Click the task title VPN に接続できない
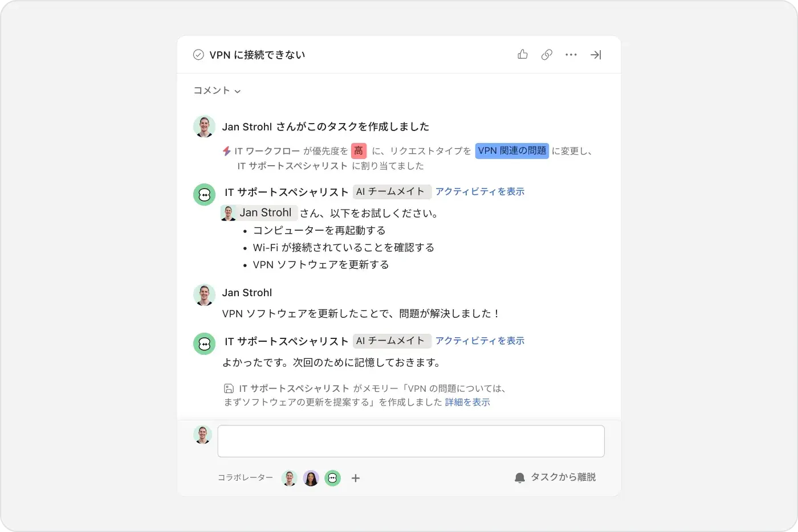The width and height of the screenshot is (798, 532). coord(257,55)
